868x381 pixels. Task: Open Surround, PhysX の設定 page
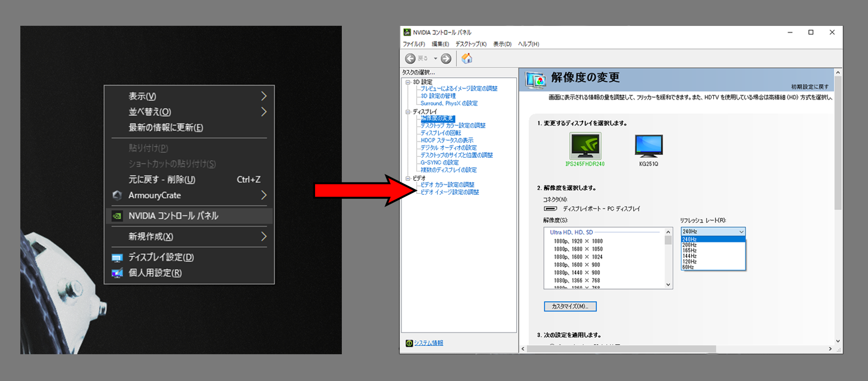point(449,104)
